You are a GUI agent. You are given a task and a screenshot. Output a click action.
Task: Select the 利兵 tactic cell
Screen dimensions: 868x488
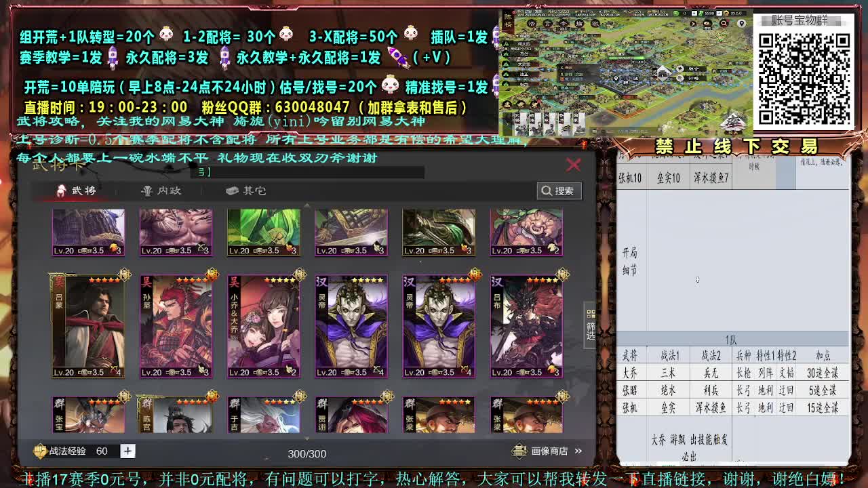tap(711, 390)
